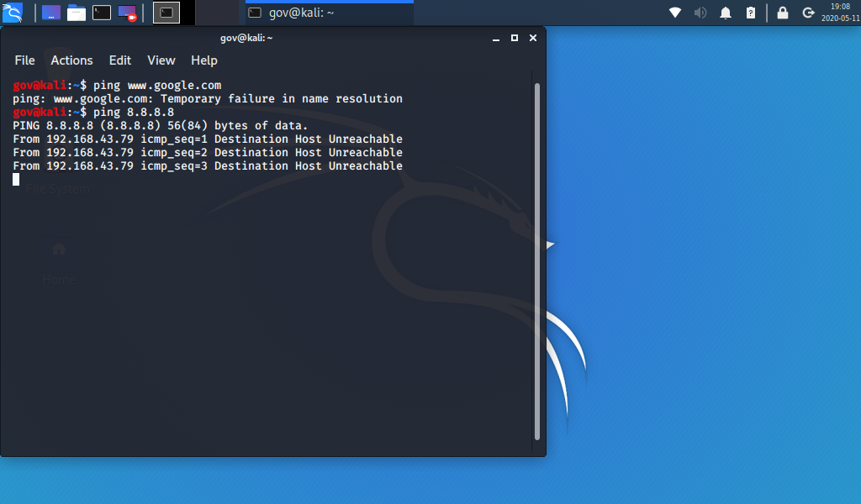Open the notifications bell icon
This screenshot has width=861, height=504.
click(x=726, y=13)
